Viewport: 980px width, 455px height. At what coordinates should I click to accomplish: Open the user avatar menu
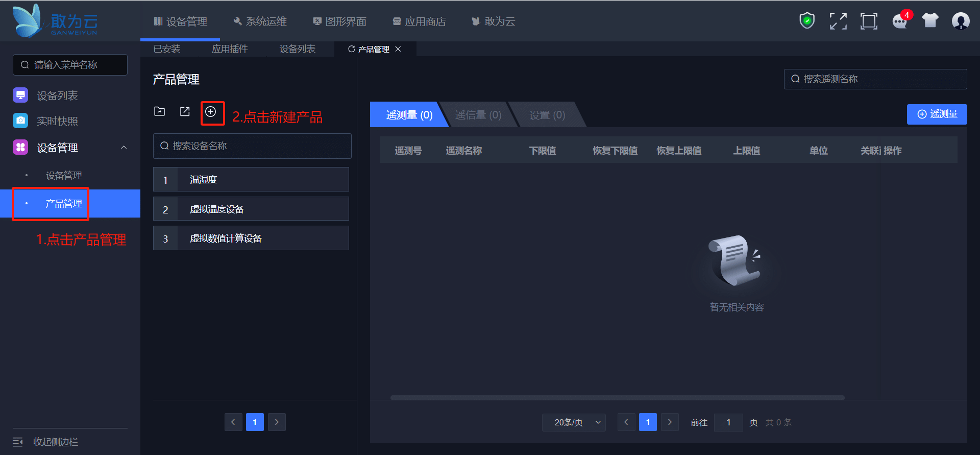961,21
